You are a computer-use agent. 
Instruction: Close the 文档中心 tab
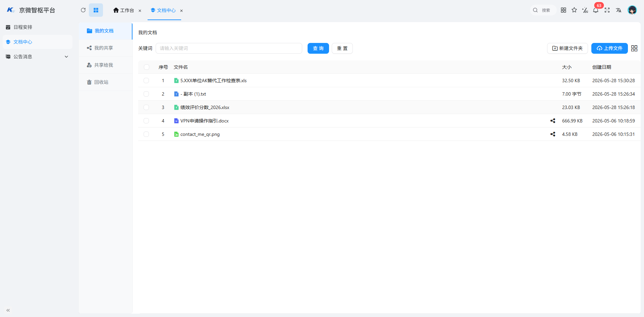coord(181,11)
